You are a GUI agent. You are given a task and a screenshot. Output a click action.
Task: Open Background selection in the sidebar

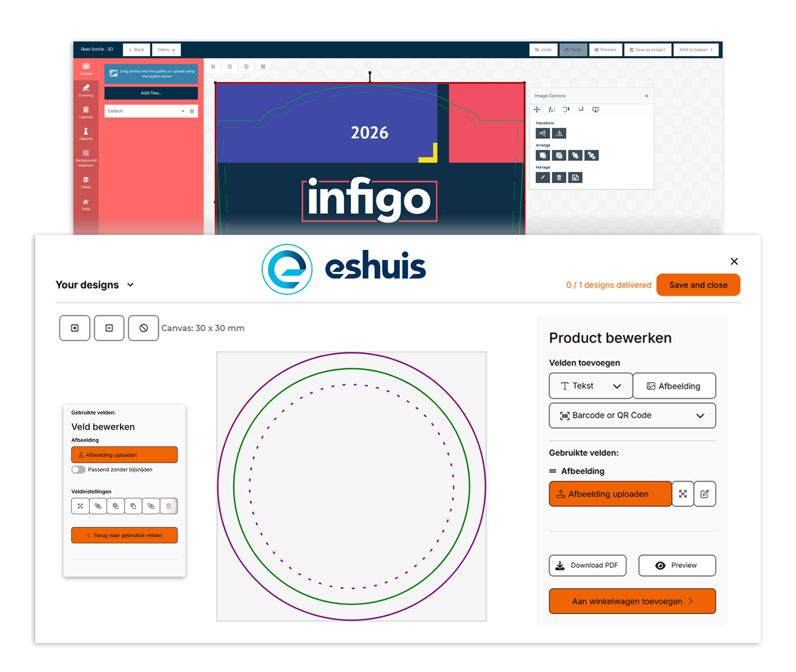point(86,158)
